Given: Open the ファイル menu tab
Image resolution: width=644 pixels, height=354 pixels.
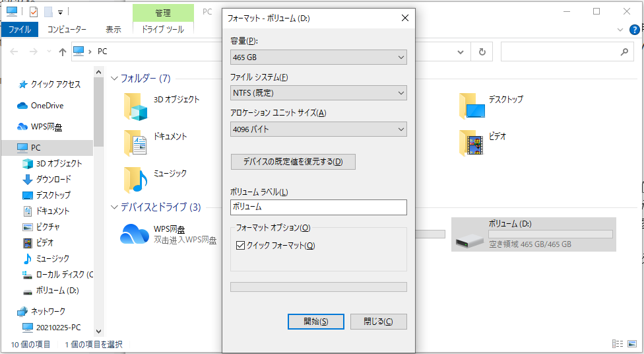Looking at the screenshot, I should (x=19, y=29).
